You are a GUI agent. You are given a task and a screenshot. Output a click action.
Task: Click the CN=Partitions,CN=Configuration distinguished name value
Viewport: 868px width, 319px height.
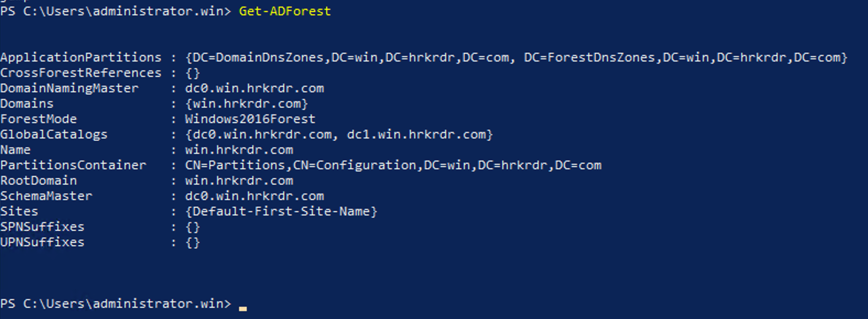(x=393, y=165)
